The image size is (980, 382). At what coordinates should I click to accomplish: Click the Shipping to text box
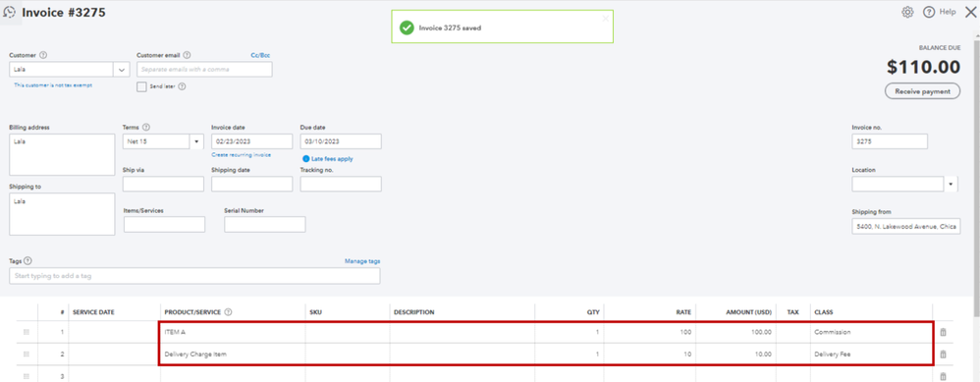click(x=62, y=214)
